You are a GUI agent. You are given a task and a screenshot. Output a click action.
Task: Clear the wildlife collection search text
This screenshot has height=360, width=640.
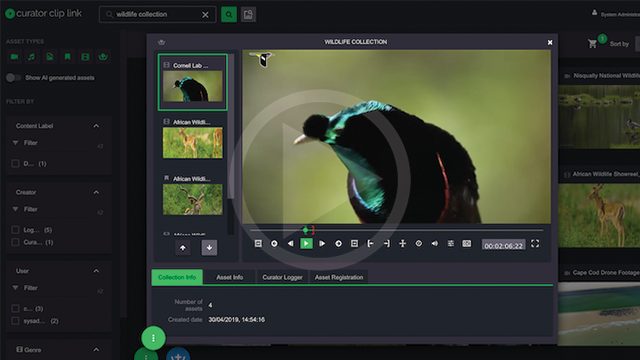(205, 15)
